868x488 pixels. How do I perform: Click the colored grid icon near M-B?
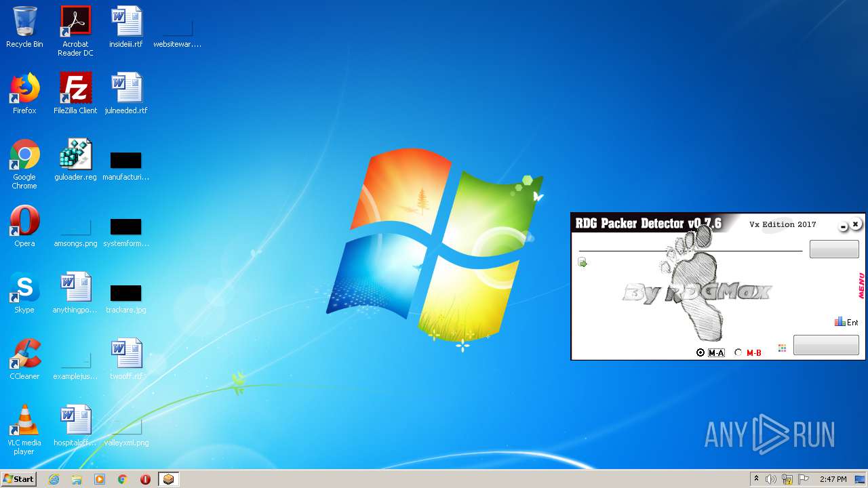tap(782, 348)
